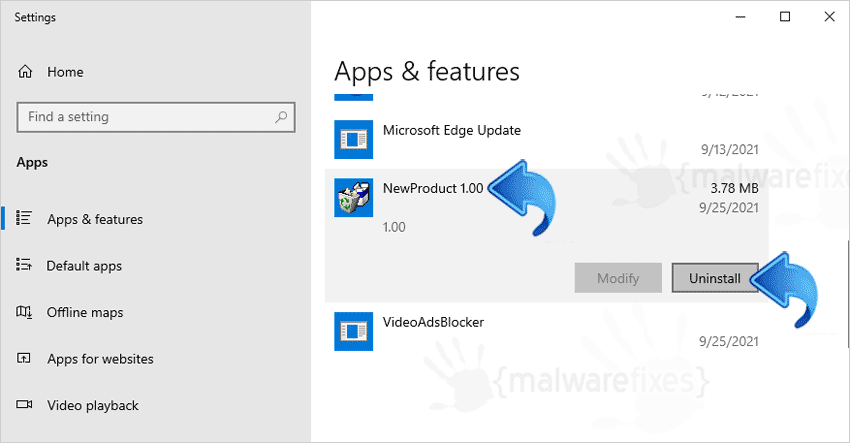The height and width of the screenshot is (443, 850).
Task: Click the app list vertical scrollbar
Action: (848, 293)
